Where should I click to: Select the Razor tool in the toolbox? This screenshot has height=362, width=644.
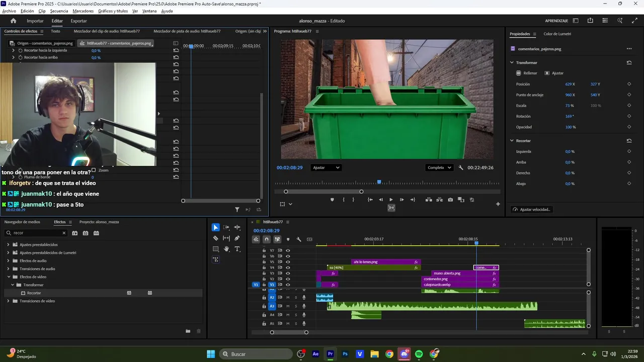[x=215, y=238]
